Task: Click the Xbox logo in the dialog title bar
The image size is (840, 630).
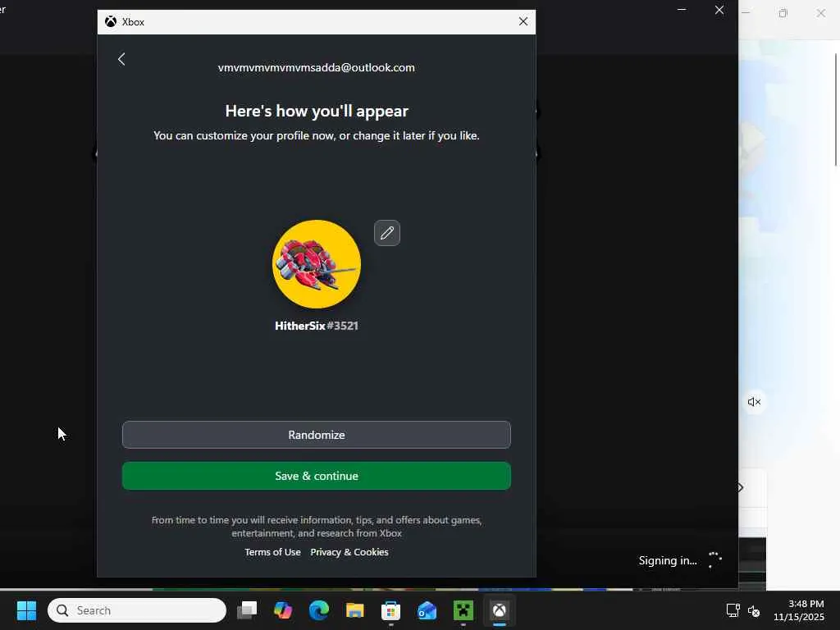Action: click(x=111, y=21)
